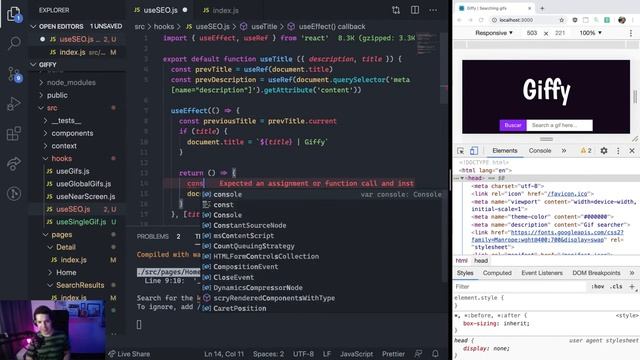The height and width of the screenshot is (360, 640).
Task: Open the GitLens icon in activity bar
Action: pos(14,193)
